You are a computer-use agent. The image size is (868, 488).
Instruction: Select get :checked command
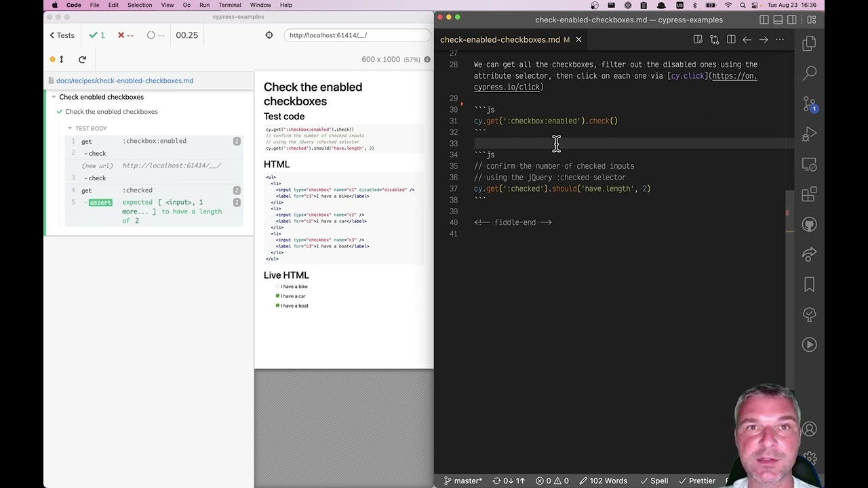click(x=153, y=190)
